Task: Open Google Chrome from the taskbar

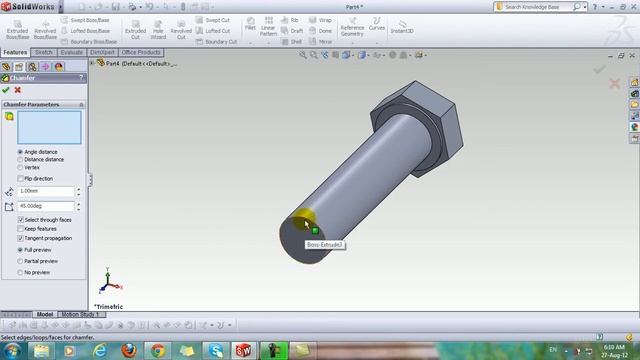Action: coord(158,351)
